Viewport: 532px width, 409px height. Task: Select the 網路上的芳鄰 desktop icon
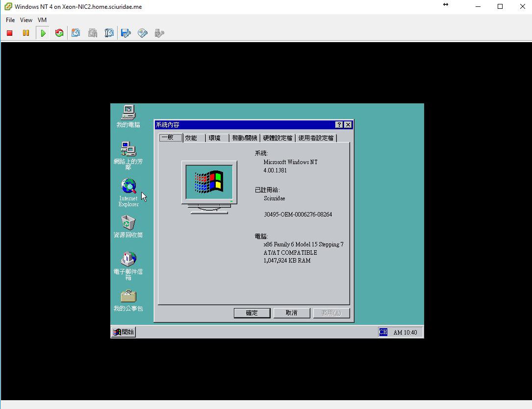[128, 156]
